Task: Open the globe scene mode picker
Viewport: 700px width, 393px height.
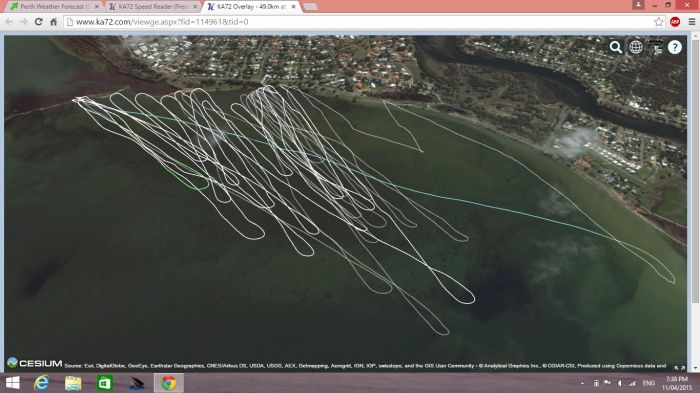Action: coord(636,47)
